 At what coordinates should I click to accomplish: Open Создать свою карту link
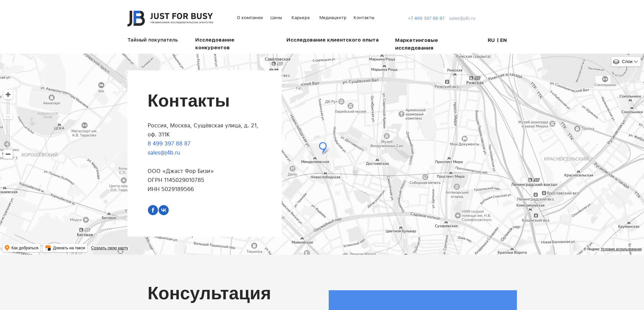(x=109, y=248)
